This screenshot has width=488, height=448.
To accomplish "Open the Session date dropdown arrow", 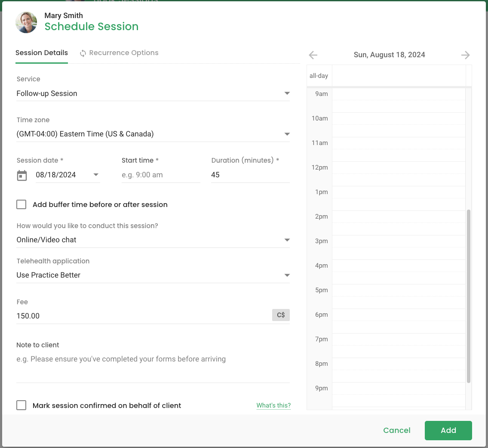I will [x=96, y=175].
